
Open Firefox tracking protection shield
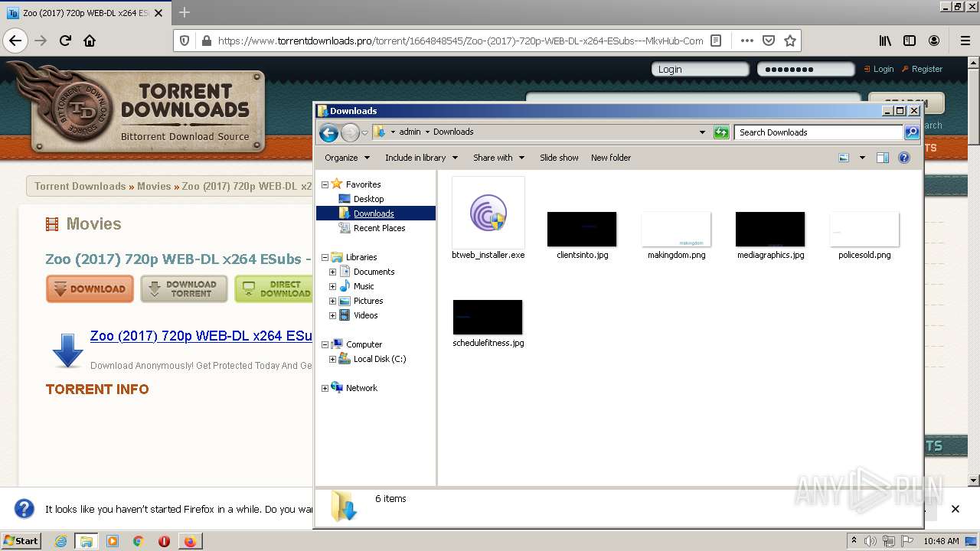tap(185, 41)
